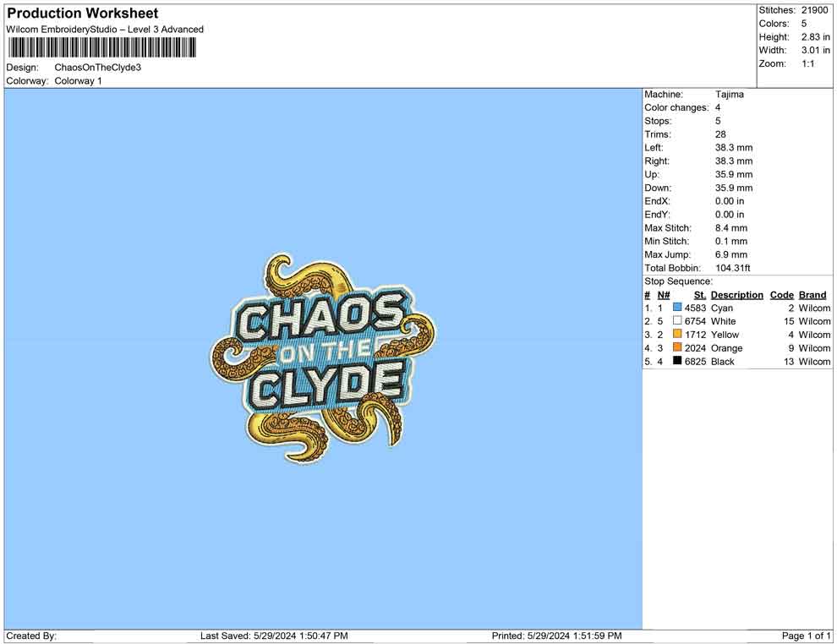Click the Black thread color swatch
This screenshot has width=837, height=644.
(x=677, y=361)
